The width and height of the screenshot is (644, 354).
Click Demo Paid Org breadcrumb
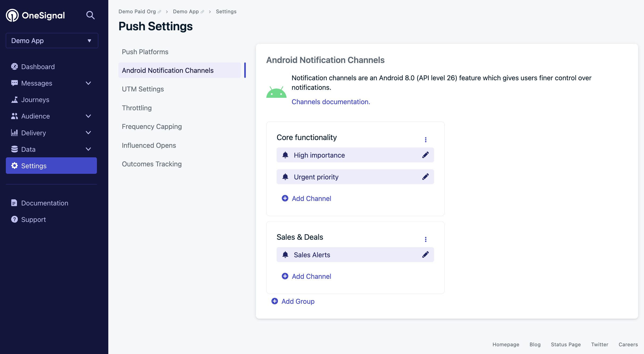pos(137,11)
